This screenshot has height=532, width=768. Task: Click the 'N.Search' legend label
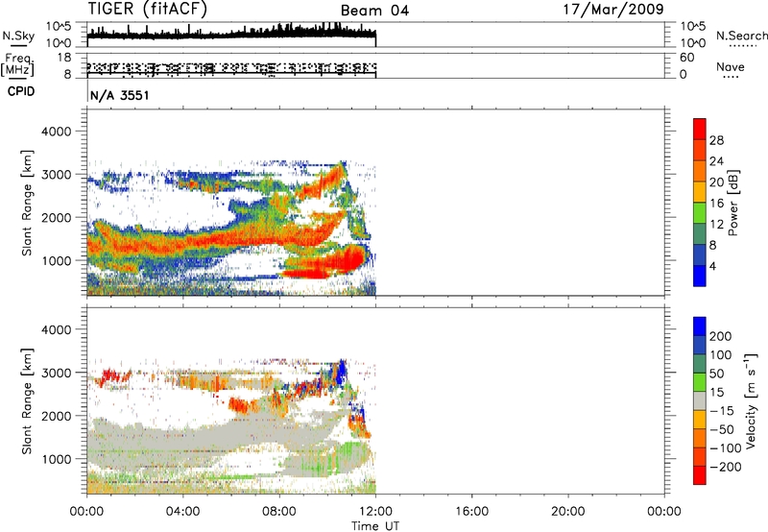pyautogui.click(x=741, y=36)
